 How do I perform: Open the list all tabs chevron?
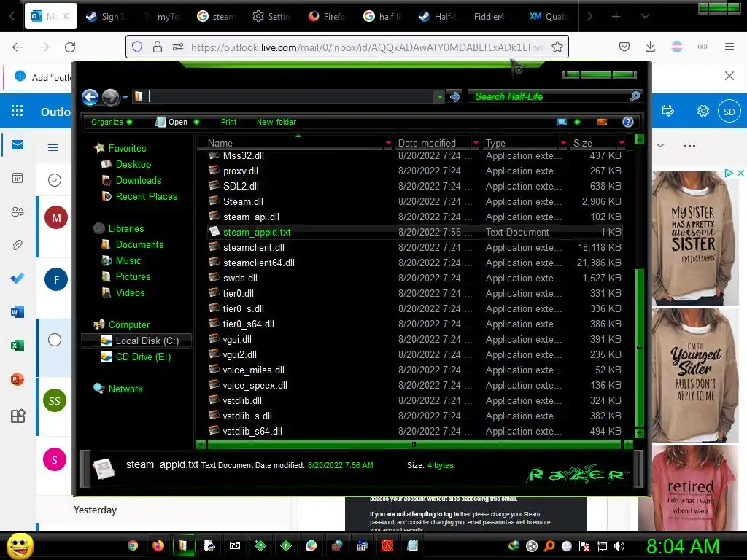[645, 16]
